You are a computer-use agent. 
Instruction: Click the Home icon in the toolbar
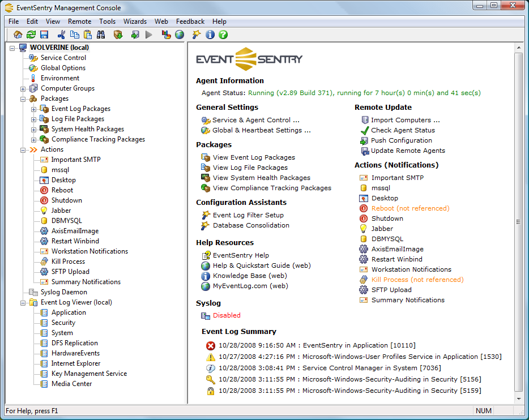(18, 35)
